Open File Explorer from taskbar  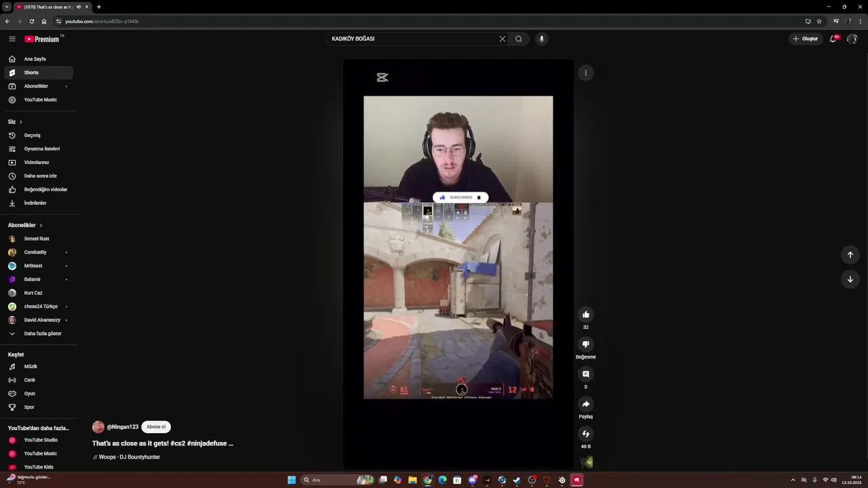(x=412, y=480)
